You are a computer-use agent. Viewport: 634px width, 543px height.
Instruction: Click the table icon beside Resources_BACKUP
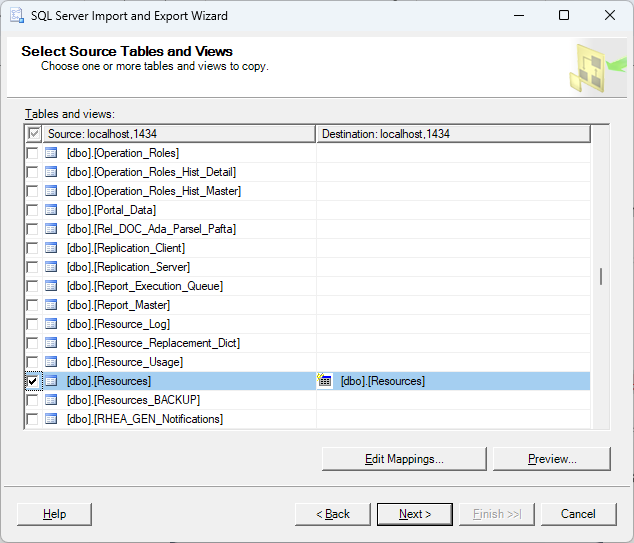[51, 400]
